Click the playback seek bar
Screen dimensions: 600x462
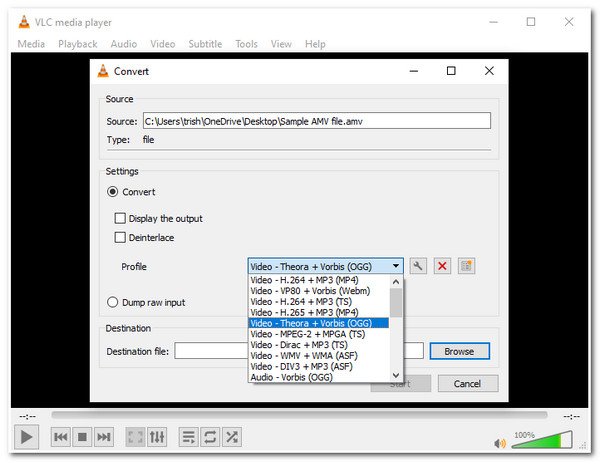tap(299, 415)
